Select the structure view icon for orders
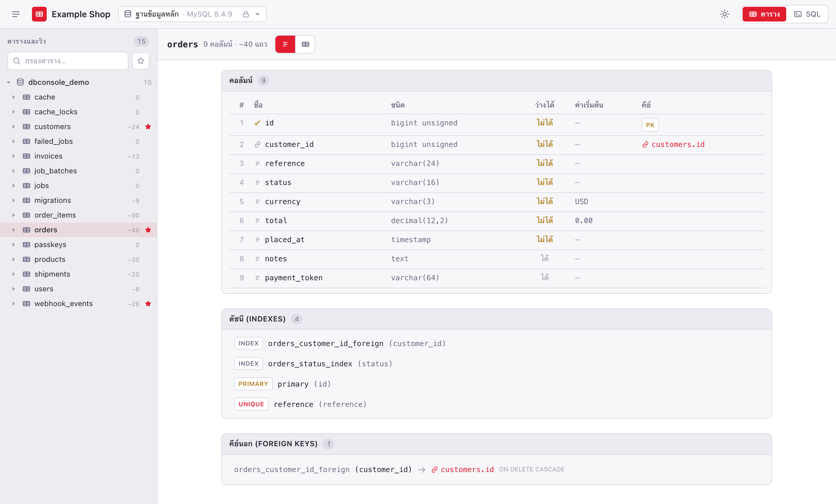Viewport: 836px width, 504px height. tap(285, 44)
